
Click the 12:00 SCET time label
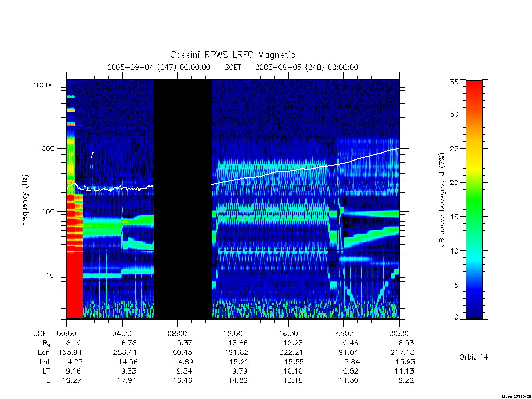pyautogui.click(x=233, y=334)
